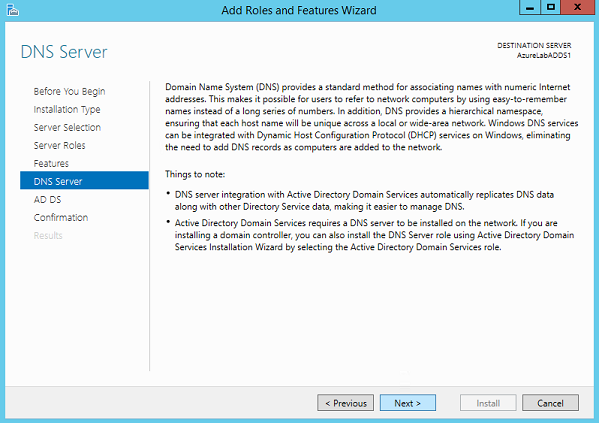The height and width of the screenshot is (423, 599).
Task: Go back with the < Previous button
Action: point(345,403)
